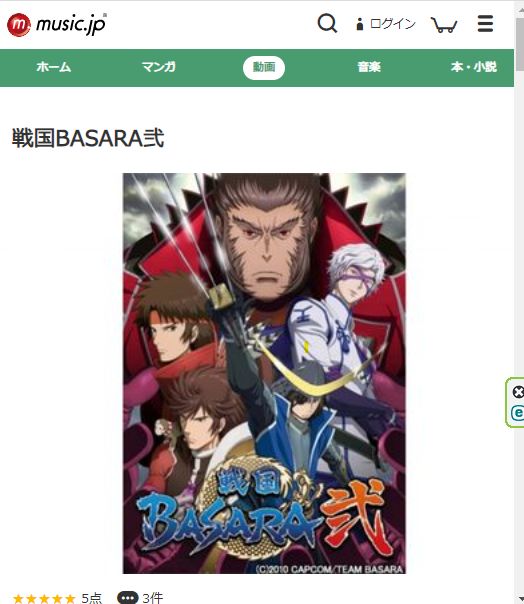Go to the 音楽 tab
This screenshot has height=604, width=524.
pos(369,67)
